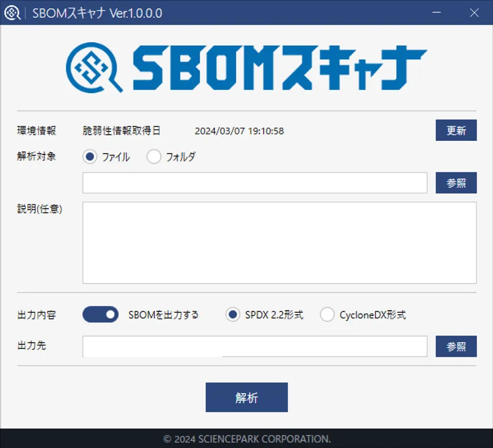Click the 出力先 output path input field

(x=255, y=346)
